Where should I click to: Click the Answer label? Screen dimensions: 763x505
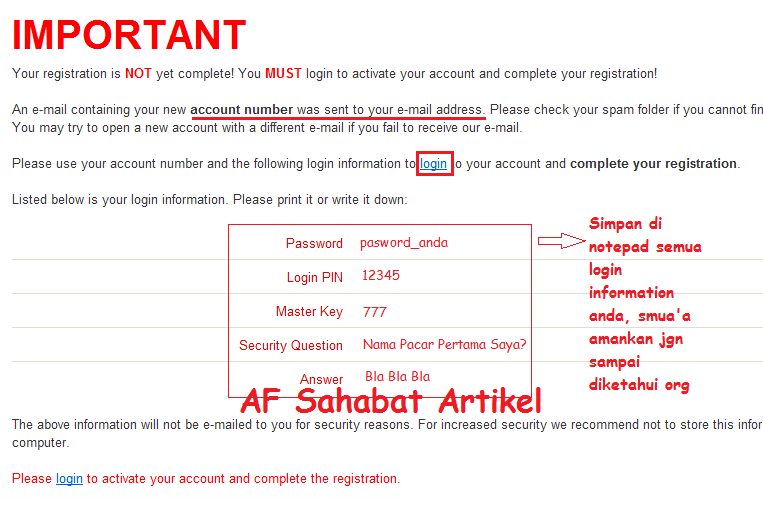(321, 379)
